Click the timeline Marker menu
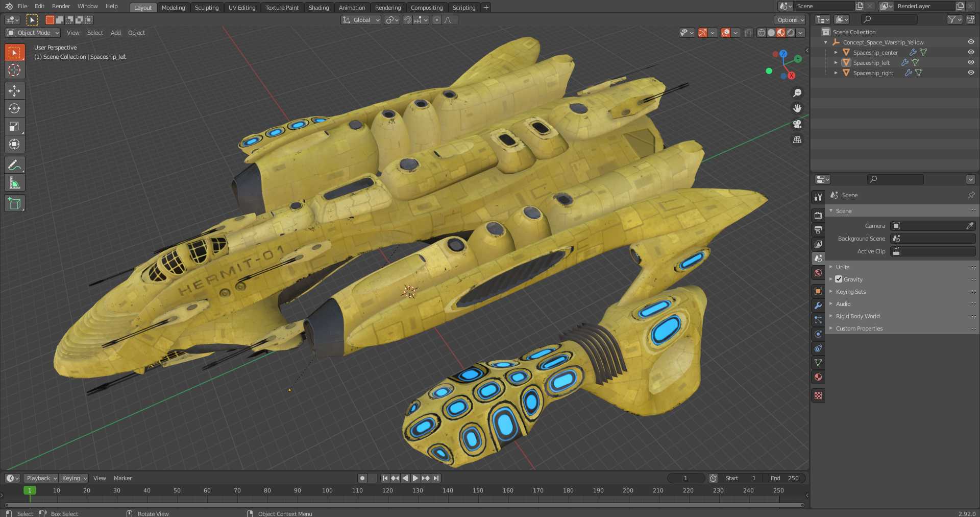Viewport: 980px width, 517px height. tap(122, 478)
